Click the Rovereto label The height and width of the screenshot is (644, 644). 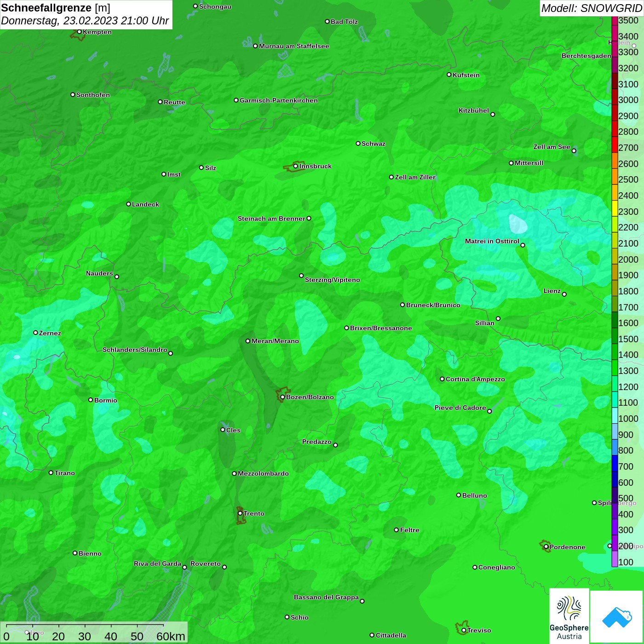point(206,563)
